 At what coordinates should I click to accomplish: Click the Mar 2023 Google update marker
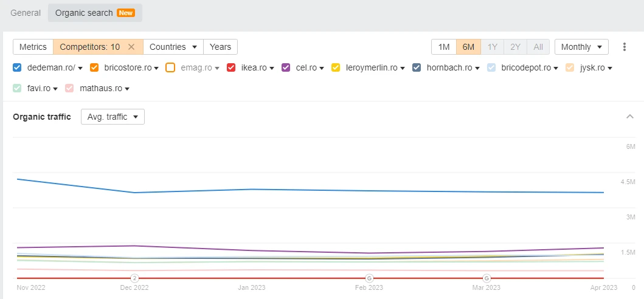click(486, 278)
